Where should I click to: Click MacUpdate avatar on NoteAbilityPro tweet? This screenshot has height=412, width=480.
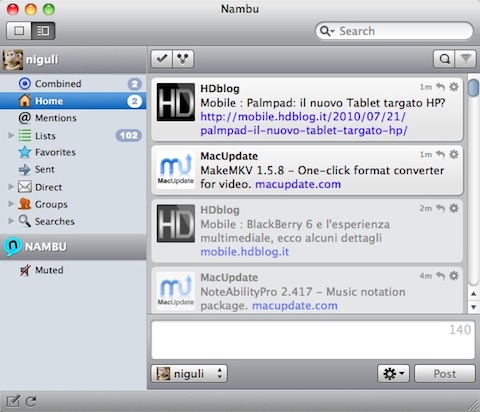176,291
